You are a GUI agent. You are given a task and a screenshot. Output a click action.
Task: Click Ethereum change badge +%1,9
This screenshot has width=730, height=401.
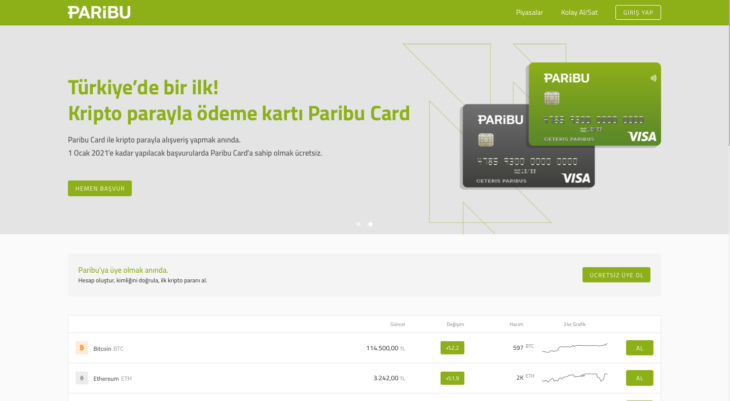pos(452,378)
